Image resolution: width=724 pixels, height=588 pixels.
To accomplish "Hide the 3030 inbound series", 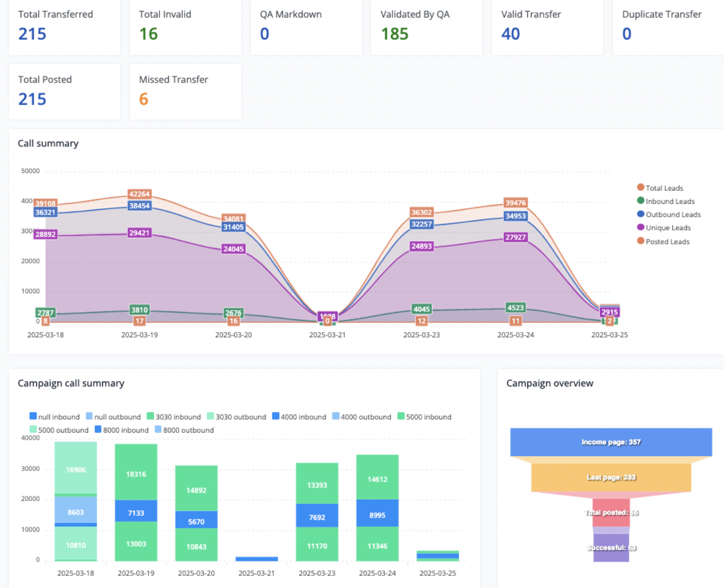I will (x=174, y=417).
